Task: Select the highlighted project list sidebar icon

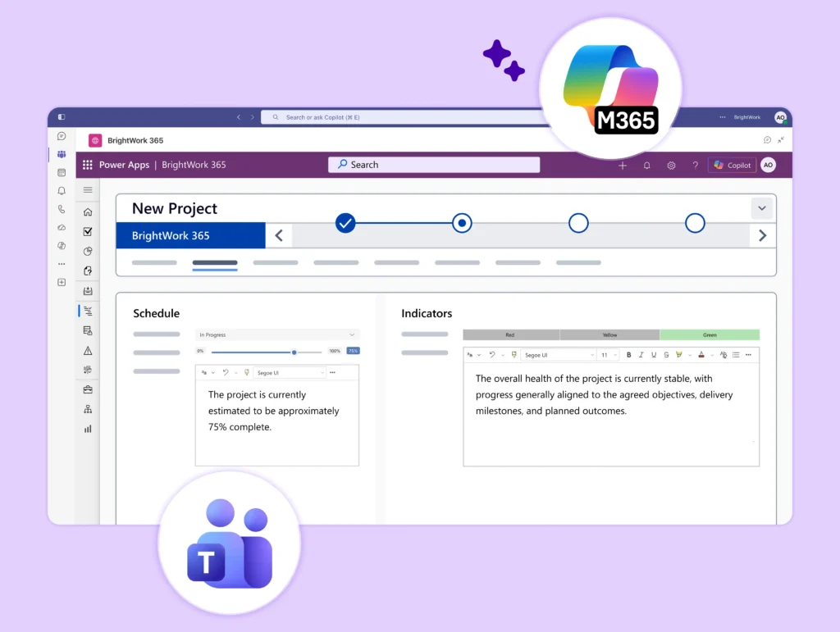Action: coord(88,311)
